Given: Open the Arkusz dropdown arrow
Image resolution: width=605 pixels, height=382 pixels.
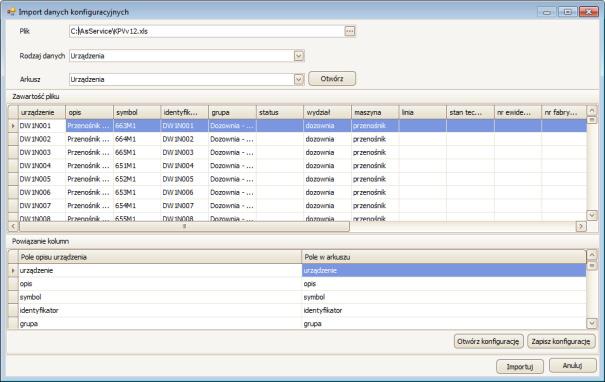Looking at the screenshot, I should 299,79.
